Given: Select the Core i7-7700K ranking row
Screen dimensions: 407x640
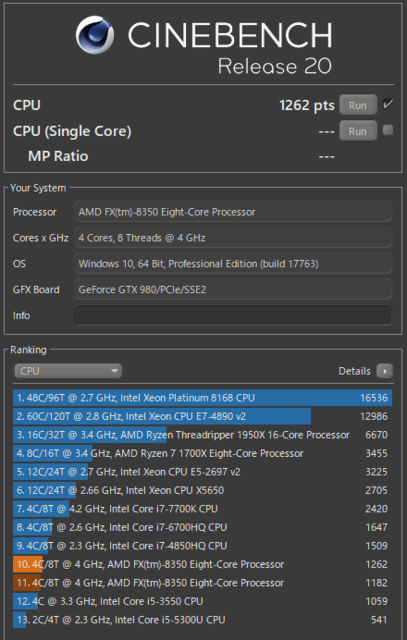Looking at the screenshot, I should pos(202,509).
